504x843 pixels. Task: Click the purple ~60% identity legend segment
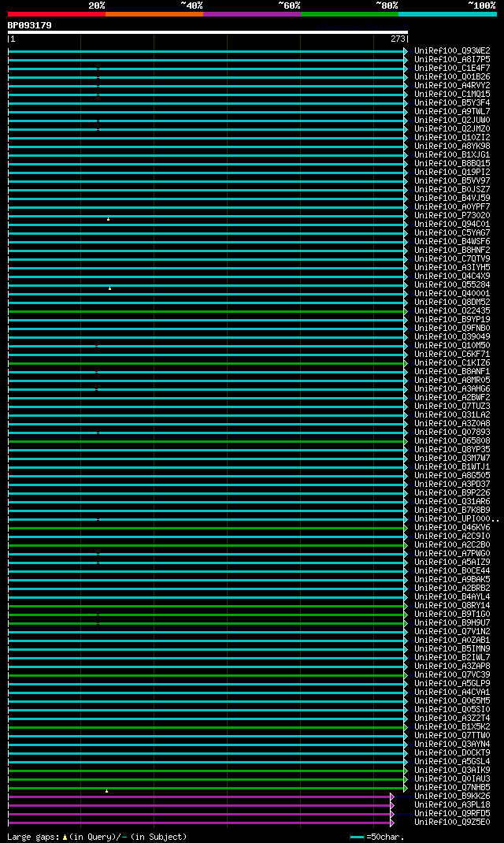252,14
